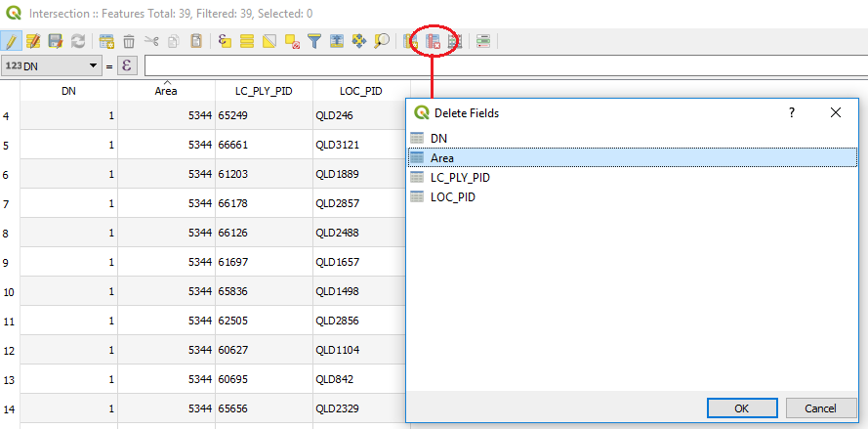Click the LC_PLY_PID column header
The width and height of the screenshot is (868, 429).
click(x=264, y=91)
